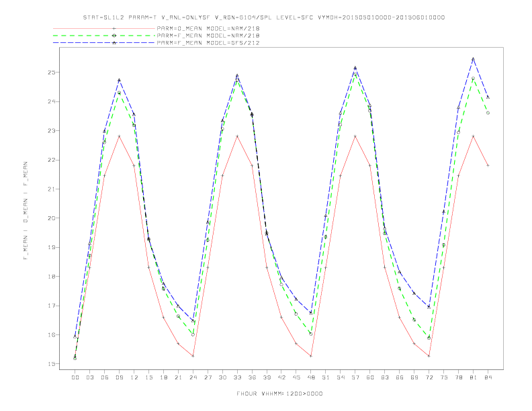The height and width of the screenshot is (411, 532).
Task: Click x-axis tick label 30
Action: [x=222, y=377]
